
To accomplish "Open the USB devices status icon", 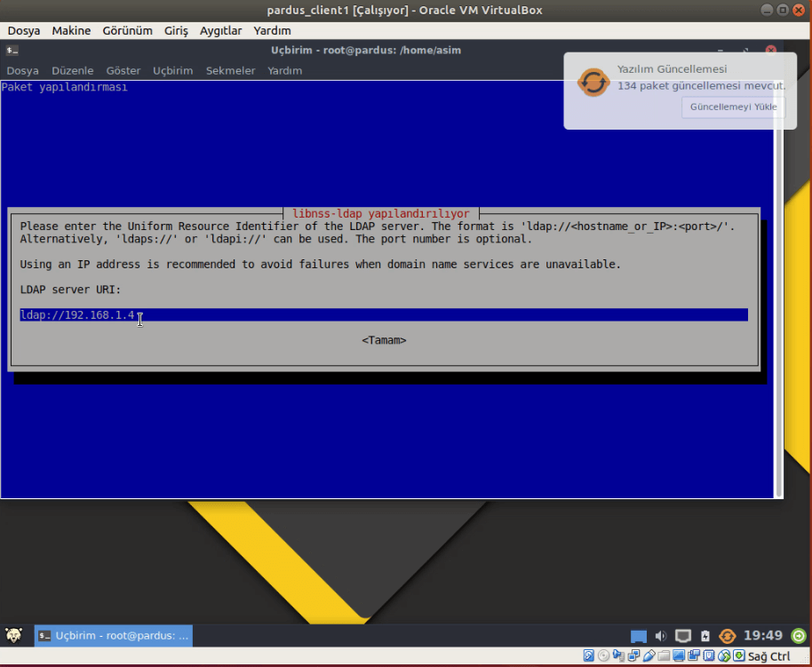I will pos(649,655).
